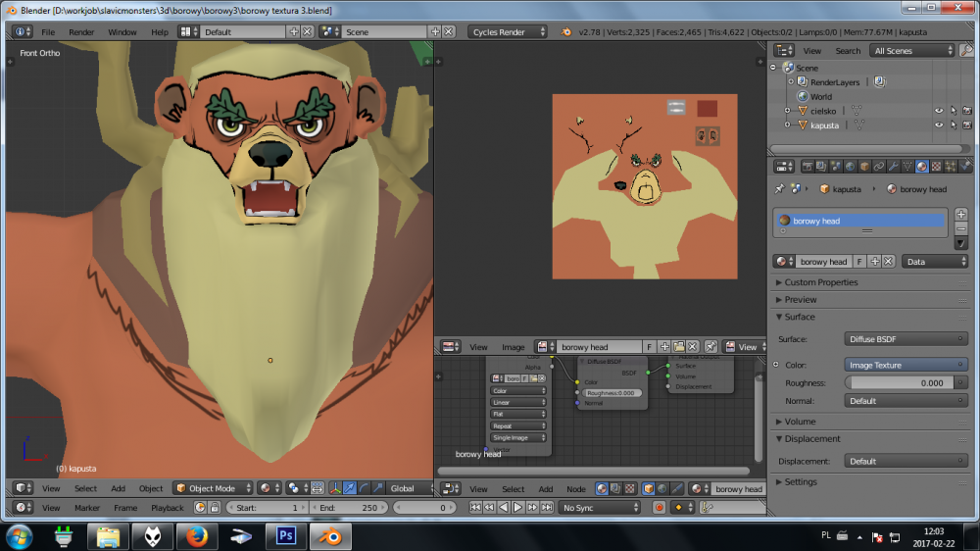Open the Constraints properties tab (chain icon)

(x=879, y=167)
